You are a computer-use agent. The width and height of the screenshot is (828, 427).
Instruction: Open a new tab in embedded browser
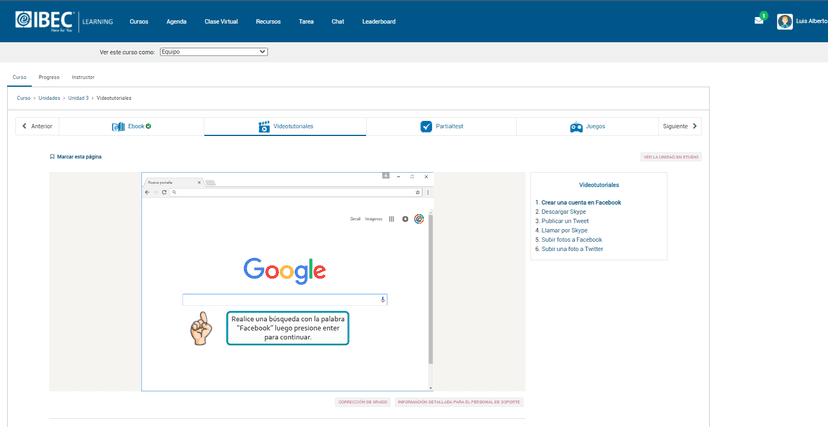pyautogui.click(x=210, y=183)
